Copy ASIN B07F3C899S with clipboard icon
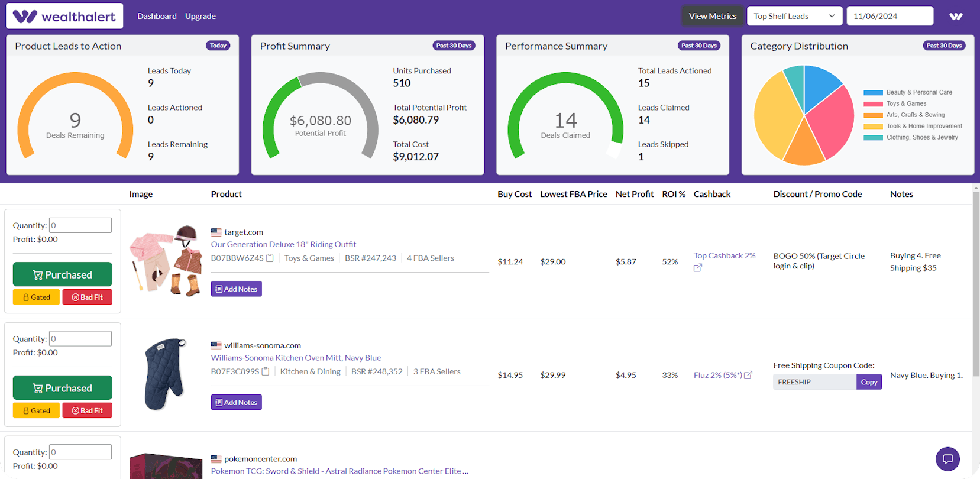 pos(266,371)
